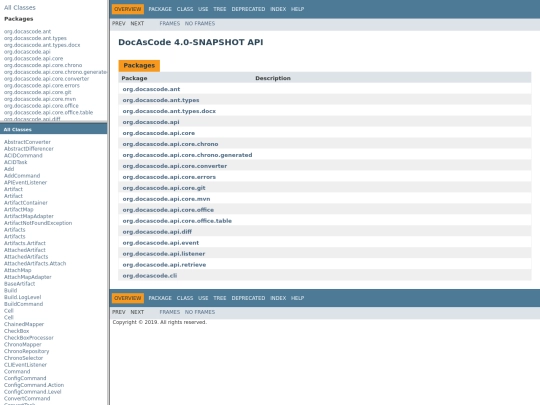Screen dimensions: 540x405
Task: Open DEPRECATED in top navigation bar
Action: [x=248, y=9]
